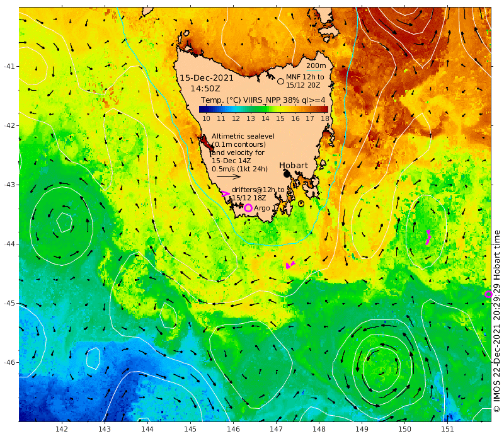The height and width of the screenshot is (441, 504).
Task: Click the MNF ship position open circle
Action: point(280,81)
